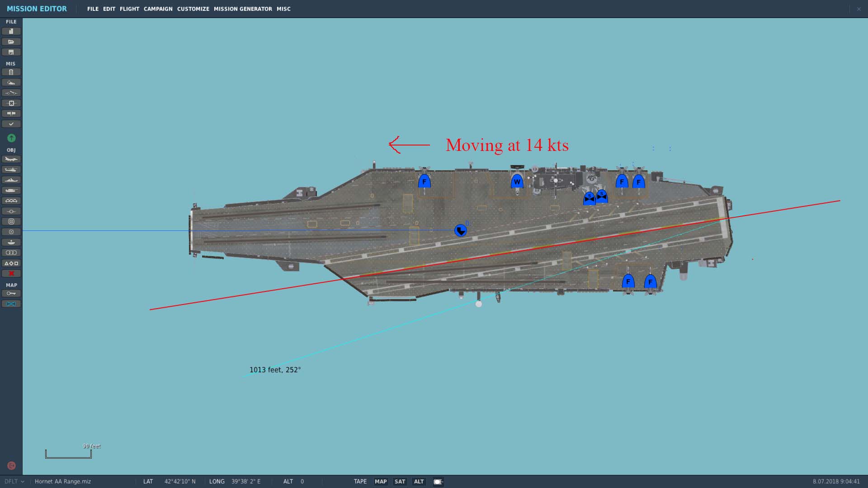Screen dimensions: 868x488
Task: Click the New mission file icon
Action: [x=11, y=31]
